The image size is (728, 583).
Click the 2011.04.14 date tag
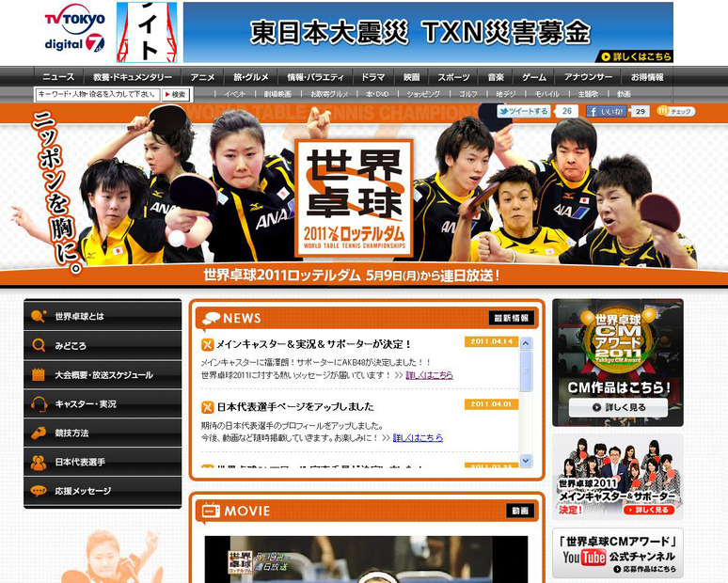[x=491, y=341]
